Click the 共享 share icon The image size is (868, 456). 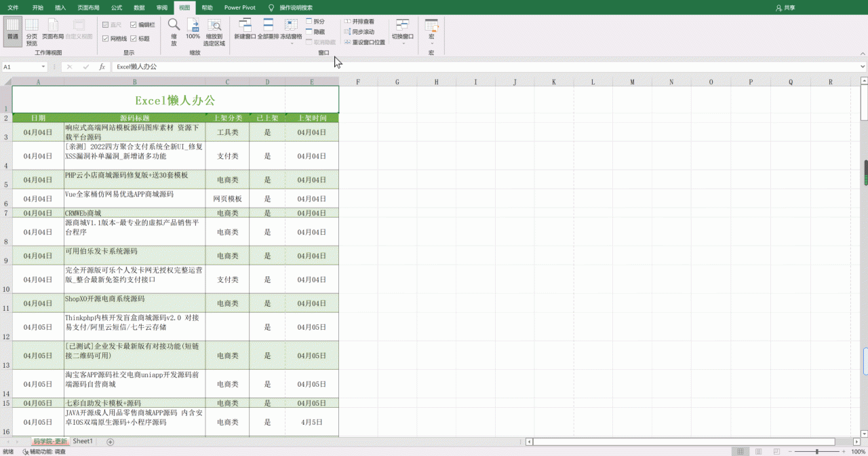785,7
